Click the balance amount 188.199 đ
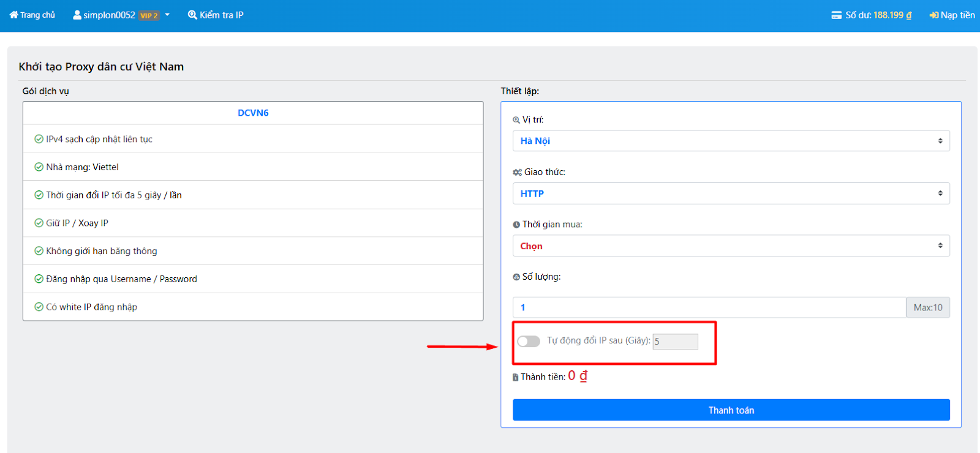 pyautogui.click(x=892, y=15)
